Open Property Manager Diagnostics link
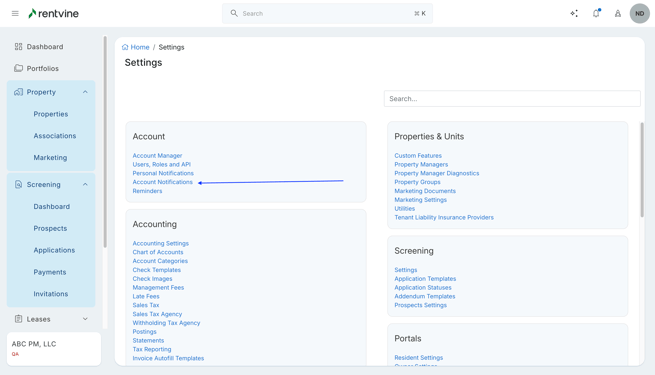655x375 pixels. 437,173
